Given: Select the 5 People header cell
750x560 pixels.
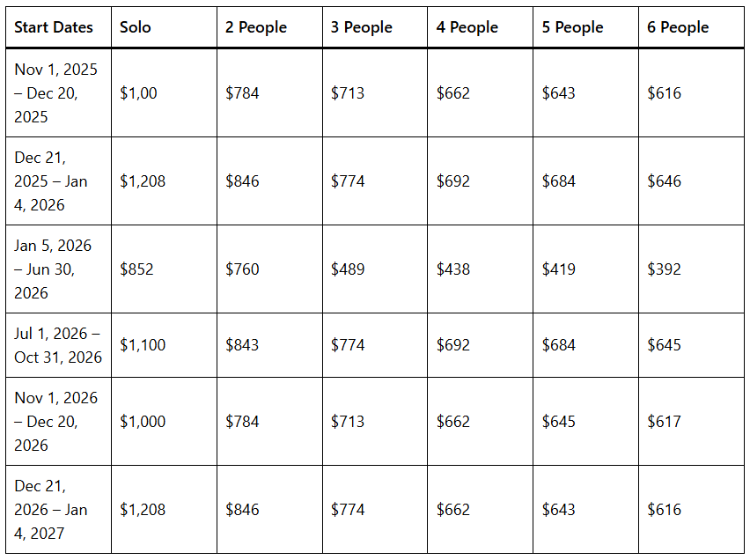Looking at the screenshot, I should pyautogui.click(x=573, y=27).
